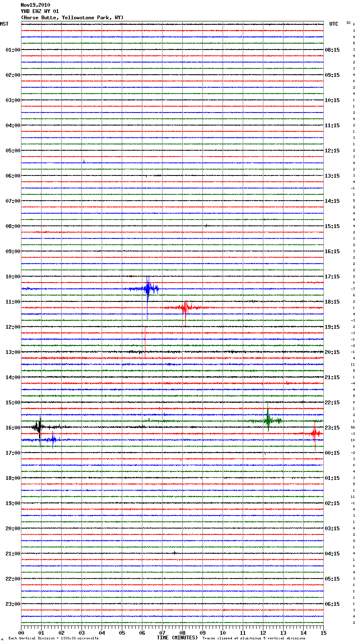Viewport: 357px width, 644px height.
Task: Select the MST time label '19:00'
Action: tap(13, 503)
